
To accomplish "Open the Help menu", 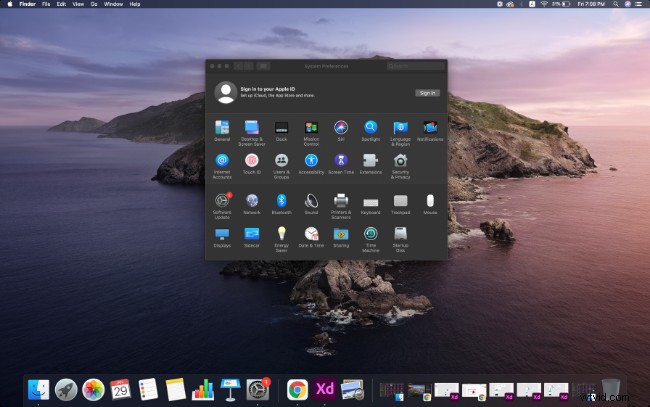I will pyautogui.click(x=135, y=4).
